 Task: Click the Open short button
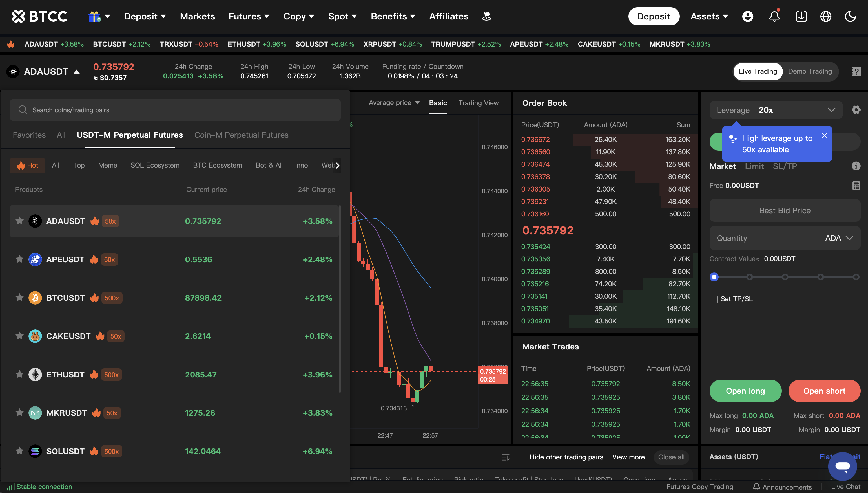[824, 391]
